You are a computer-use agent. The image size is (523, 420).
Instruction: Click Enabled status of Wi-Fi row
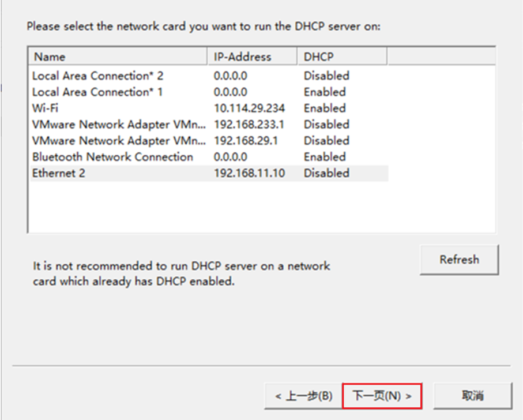pyautogui.click(x=325, y=108)
